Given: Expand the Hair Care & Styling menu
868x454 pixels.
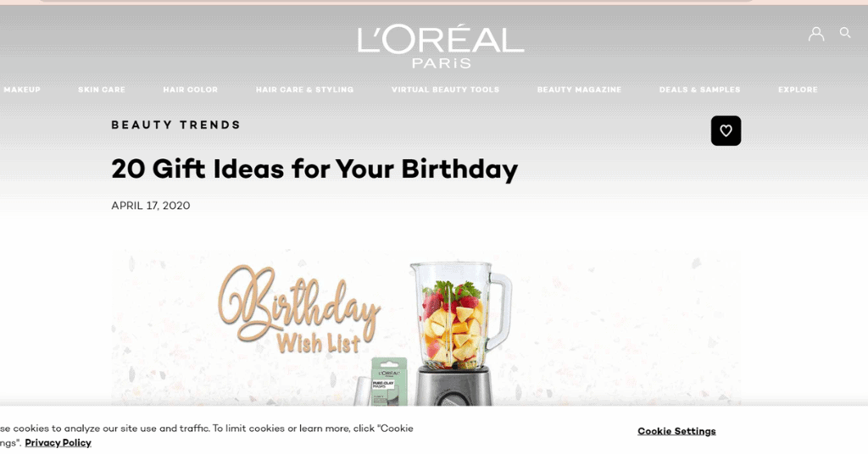Looking at the screenshot, I should click(x=304, y=90).
